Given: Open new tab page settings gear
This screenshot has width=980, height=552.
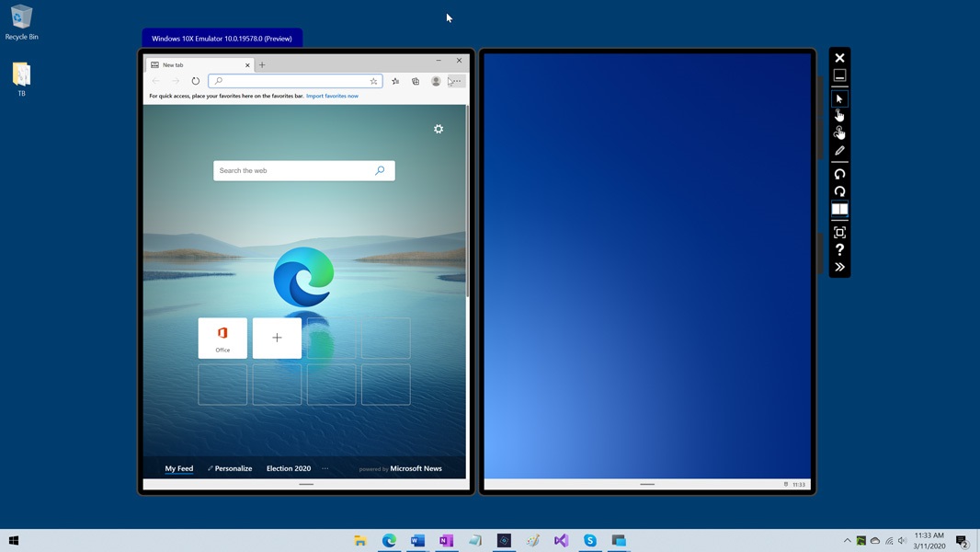Looking at the screenshot, I should click(439, 129).
